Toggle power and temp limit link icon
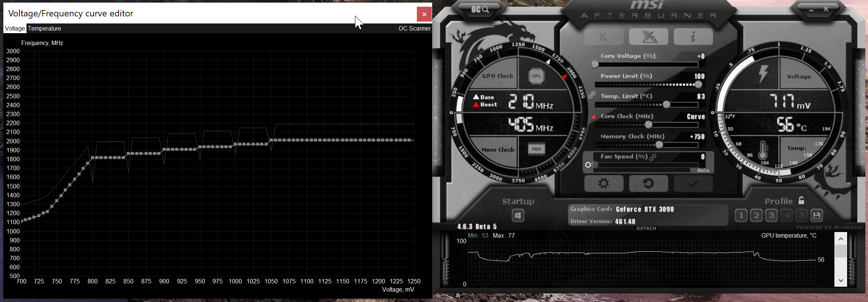This screenshot has width=868, height=302. (592, 95)
